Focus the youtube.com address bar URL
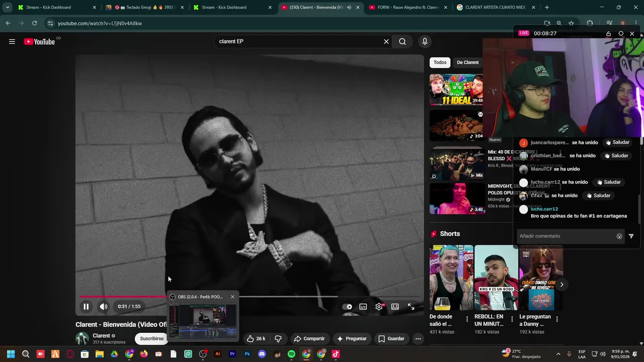The height and width of the screenshot is (362, 644). [100, 23]
